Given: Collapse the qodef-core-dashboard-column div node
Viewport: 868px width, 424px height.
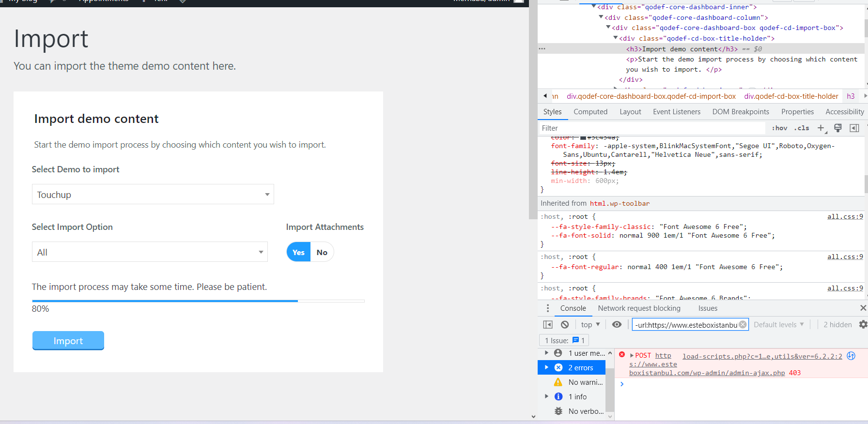Looking at the screenshot, I should [x=601, y=17].
